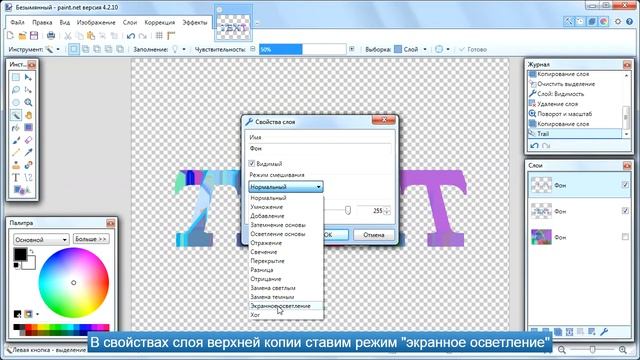The width and height of the screenshot is (640, 360).
Task: Open the Слои menu
Action: point(130,22)
